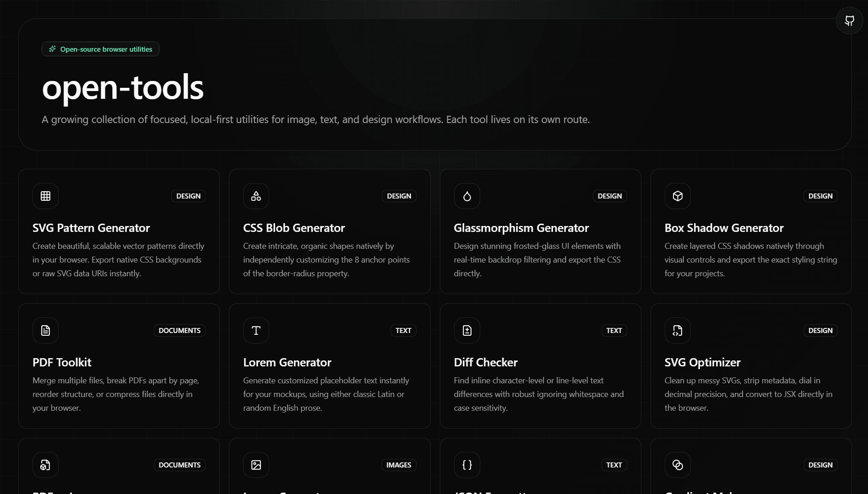This screenshot has width=868, height=494.
Task: Click the curly braces icon on JSON Formatter
Action: [x=467, y=465]
